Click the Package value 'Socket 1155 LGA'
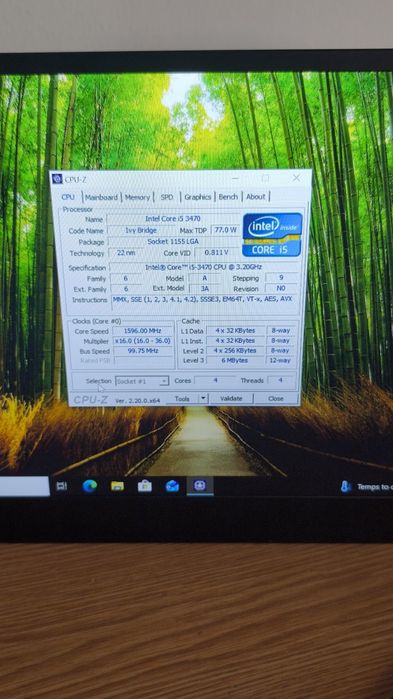 (173, 242)
